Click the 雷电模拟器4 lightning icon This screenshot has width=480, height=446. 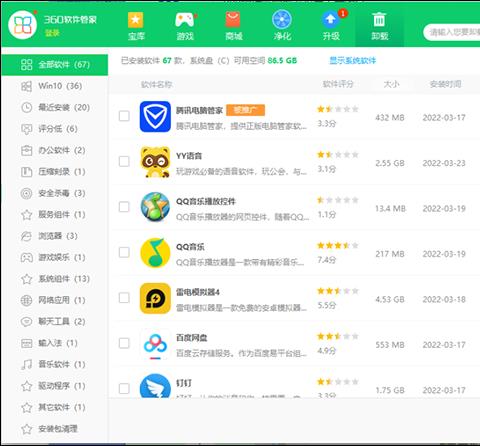click(155, 298)
